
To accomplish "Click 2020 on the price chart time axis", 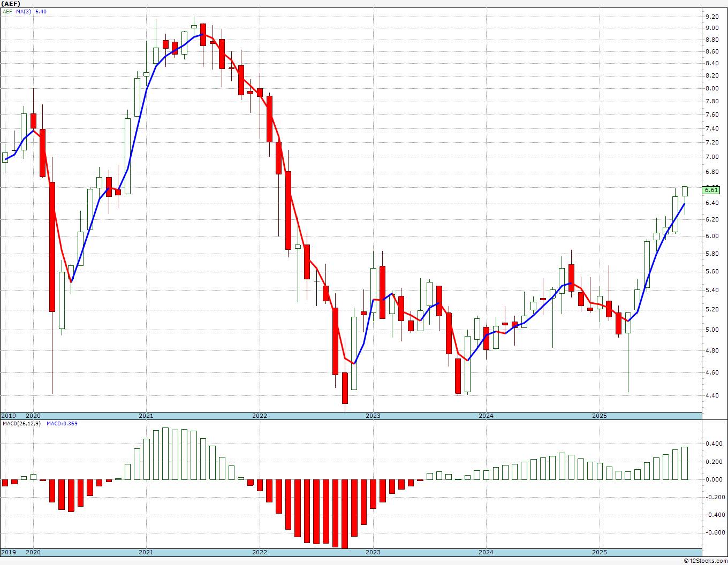I will pyautogui.click(x=33, y=416).
